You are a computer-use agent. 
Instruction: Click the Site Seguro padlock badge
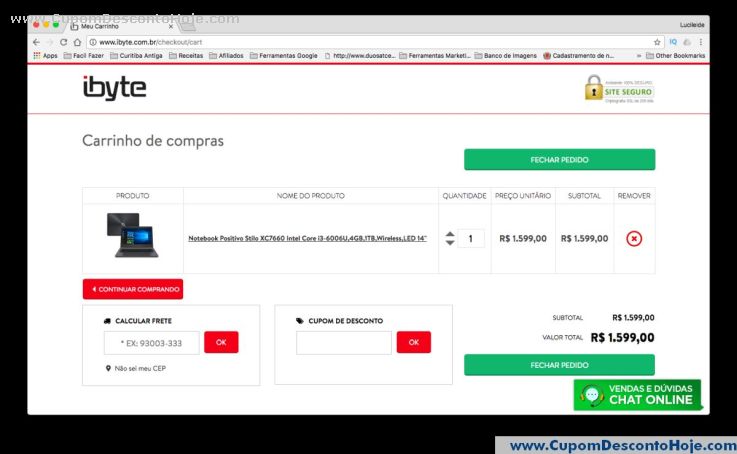[x=619, y=88]
